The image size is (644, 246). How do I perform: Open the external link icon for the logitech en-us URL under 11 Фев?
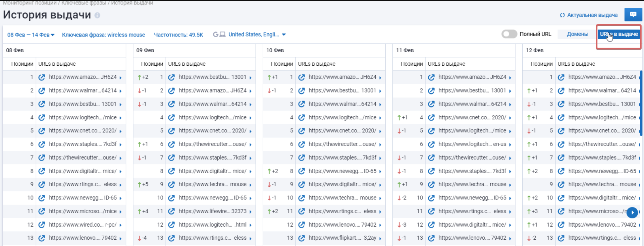(x=431, y=144)
